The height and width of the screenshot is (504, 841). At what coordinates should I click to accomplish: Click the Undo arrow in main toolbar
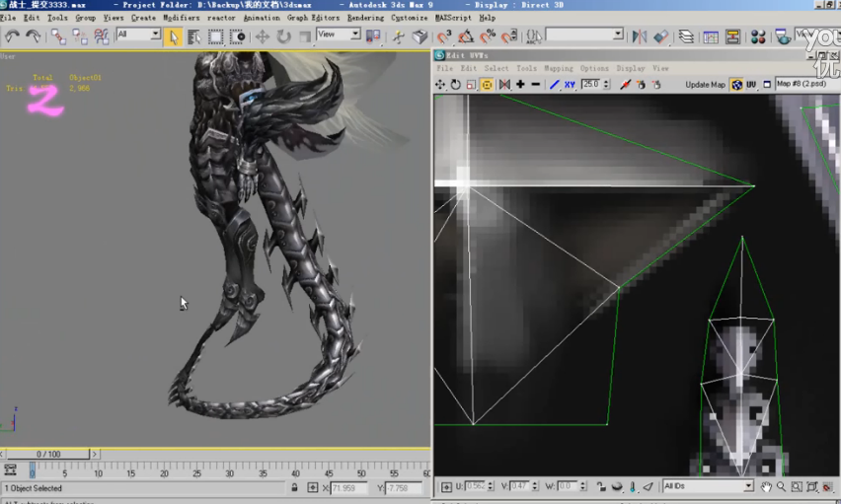pyautogui.click(x=12, y=36)
